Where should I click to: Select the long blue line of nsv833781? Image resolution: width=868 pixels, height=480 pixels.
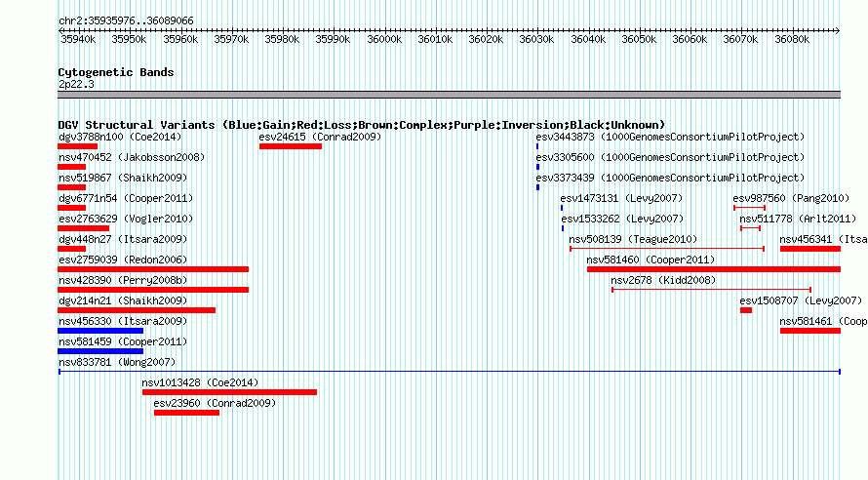pos(450,372)
